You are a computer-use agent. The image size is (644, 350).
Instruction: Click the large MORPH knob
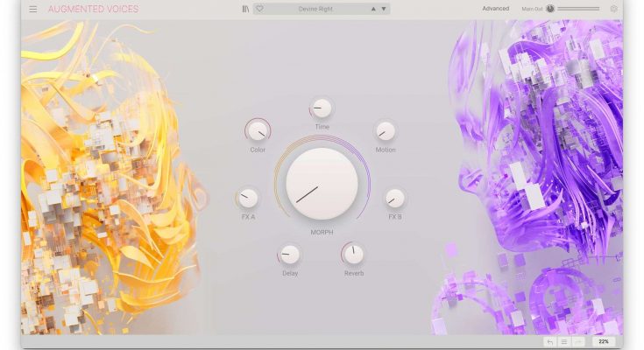coord(322,184)
